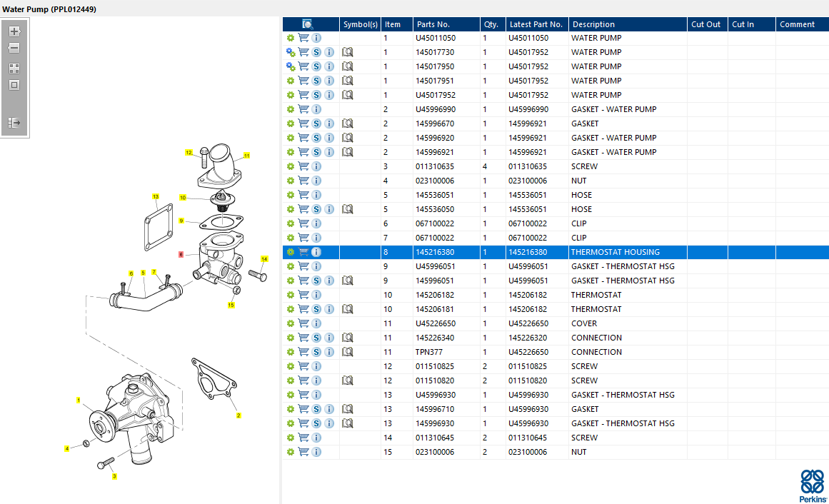Open symbol book icon for part 145017951
829x504 pixels.
347,81
